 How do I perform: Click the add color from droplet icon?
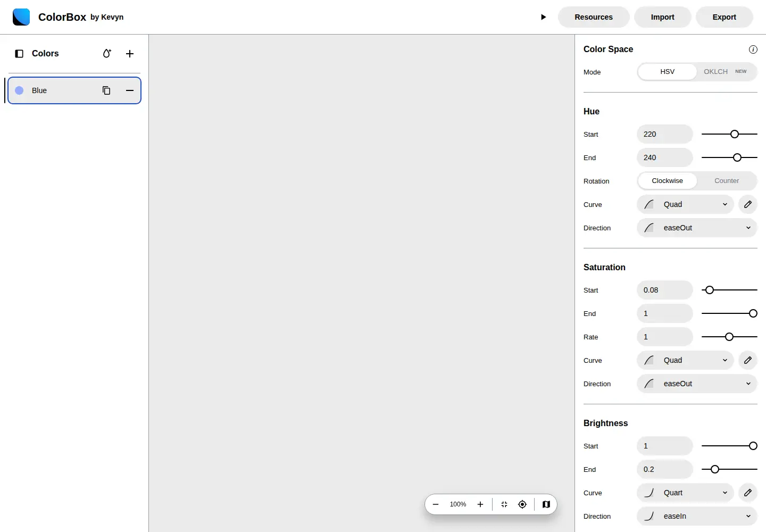point(107,54)
